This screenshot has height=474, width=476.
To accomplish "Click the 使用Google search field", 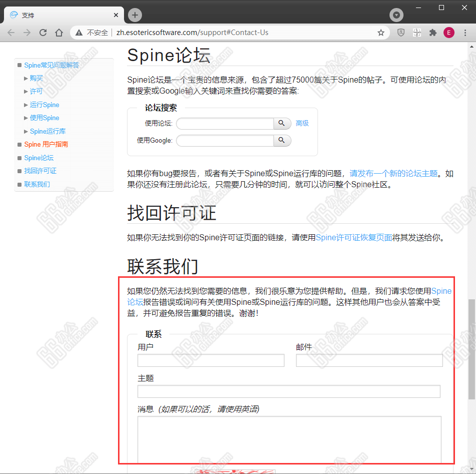I will pyautogui.click(x=225, y=140).
